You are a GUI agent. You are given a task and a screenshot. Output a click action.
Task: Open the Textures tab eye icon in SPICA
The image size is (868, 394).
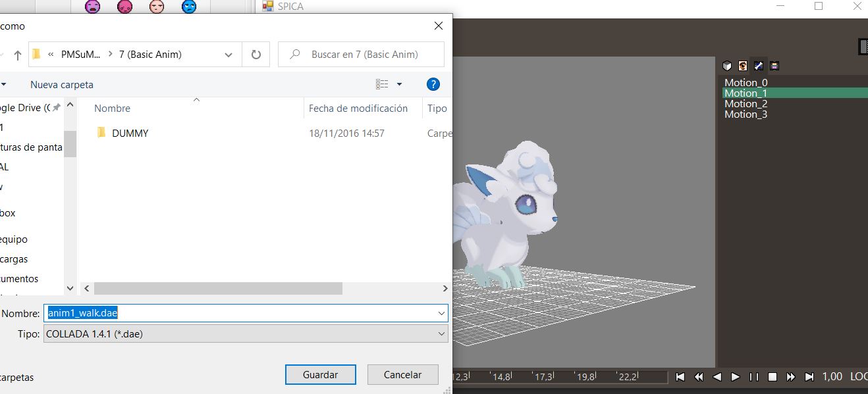(743, 66)
